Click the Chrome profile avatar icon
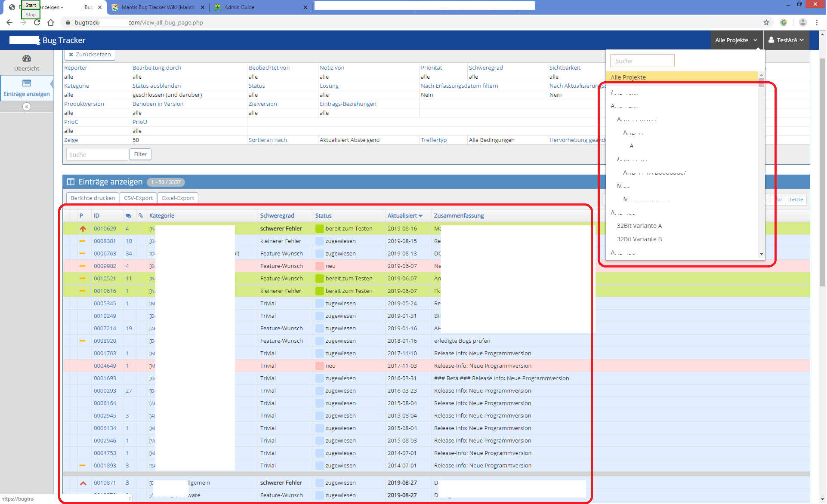827x504 pixels. pyautogui.click(x=802, y=22)
